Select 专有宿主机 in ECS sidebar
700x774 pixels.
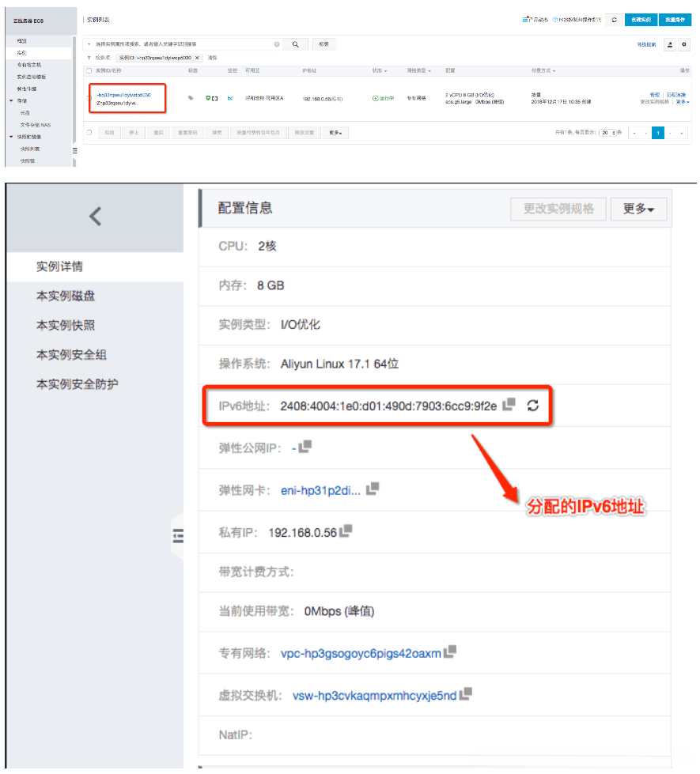pyautogui.click(x=29, y=65)
